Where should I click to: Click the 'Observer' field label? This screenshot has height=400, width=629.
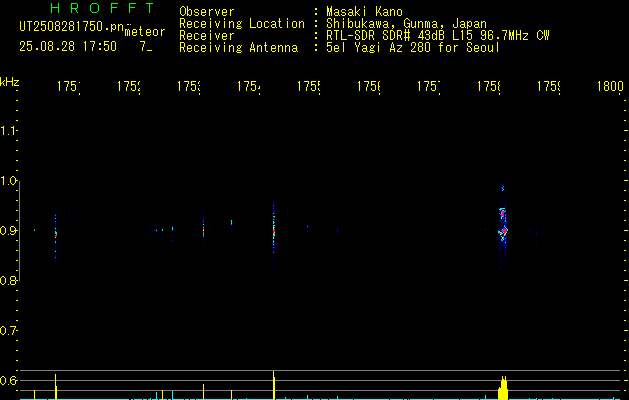point(207,12)
